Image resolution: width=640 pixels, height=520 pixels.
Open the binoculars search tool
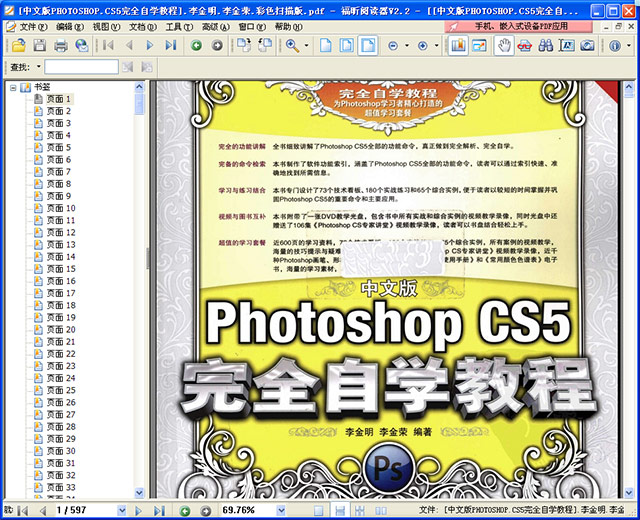click(546, 45)
